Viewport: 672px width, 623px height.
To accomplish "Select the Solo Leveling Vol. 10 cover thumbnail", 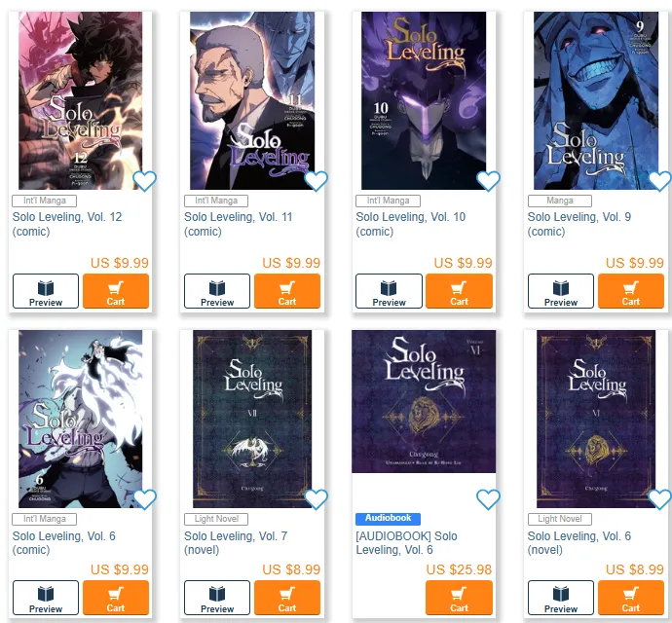I will (x=424, y=100).
